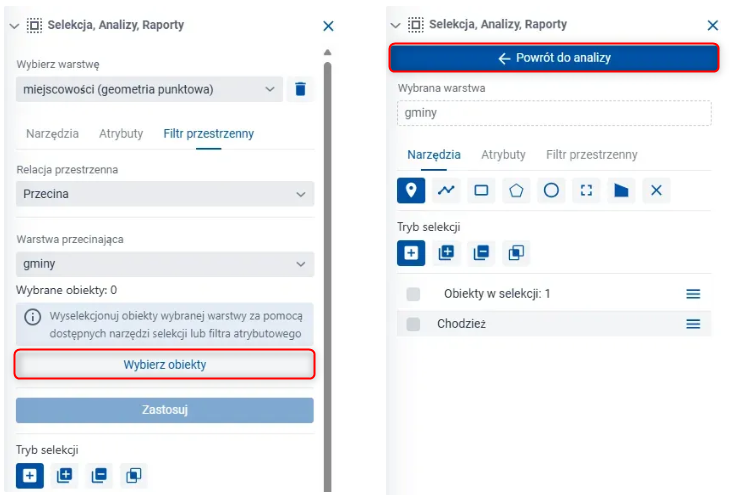The image size is (734, 495).
Task: Click the Wybrana warstwa field containing gminy
Action: tap(554, 113)
